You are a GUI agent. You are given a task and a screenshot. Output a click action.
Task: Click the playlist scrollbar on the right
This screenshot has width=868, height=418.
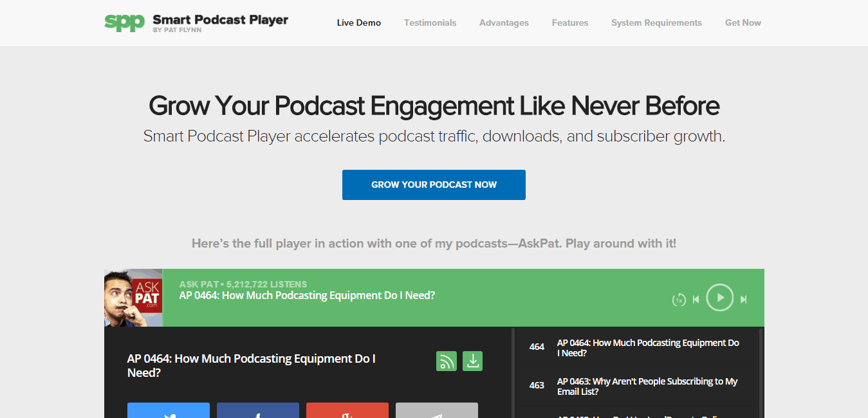[761, 373]
